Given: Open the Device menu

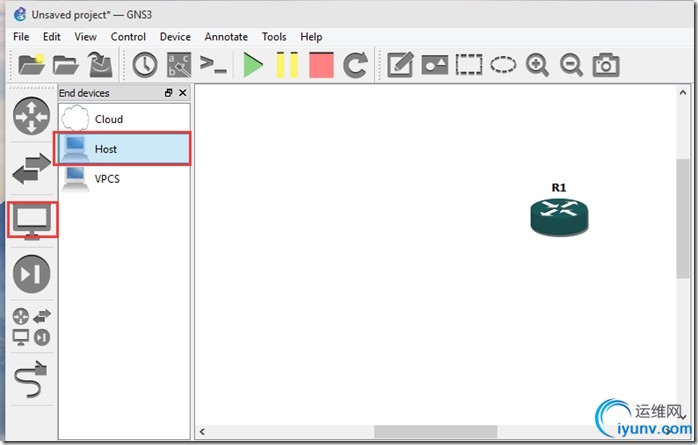Looking at the screenshot, I should tap(175, 36).
